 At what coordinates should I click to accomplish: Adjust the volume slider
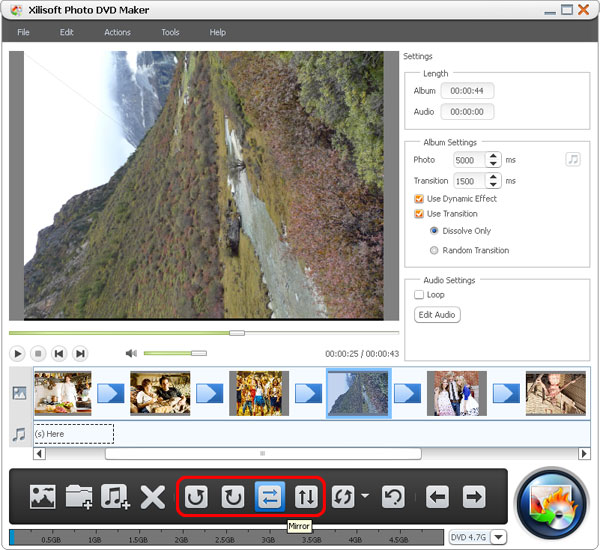[x=174, y=353]
